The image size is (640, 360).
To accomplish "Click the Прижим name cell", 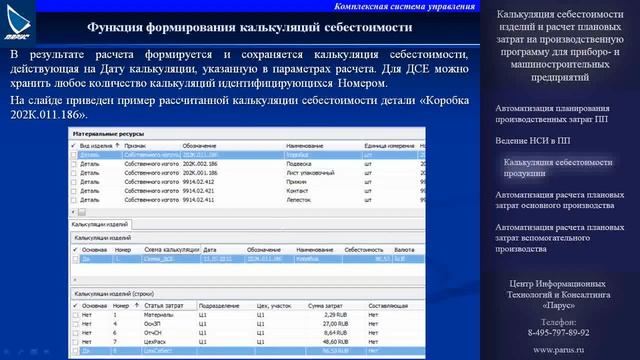I will (296, 182).
